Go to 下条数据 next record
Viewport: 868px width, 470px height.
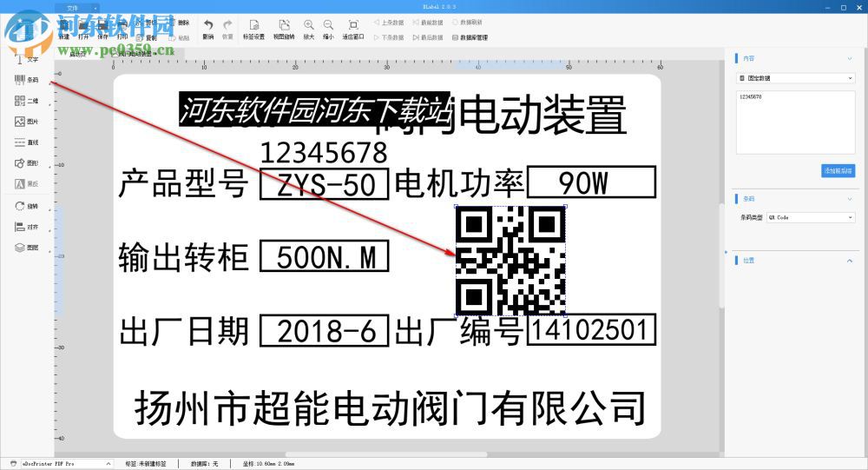tap(389, 37)
